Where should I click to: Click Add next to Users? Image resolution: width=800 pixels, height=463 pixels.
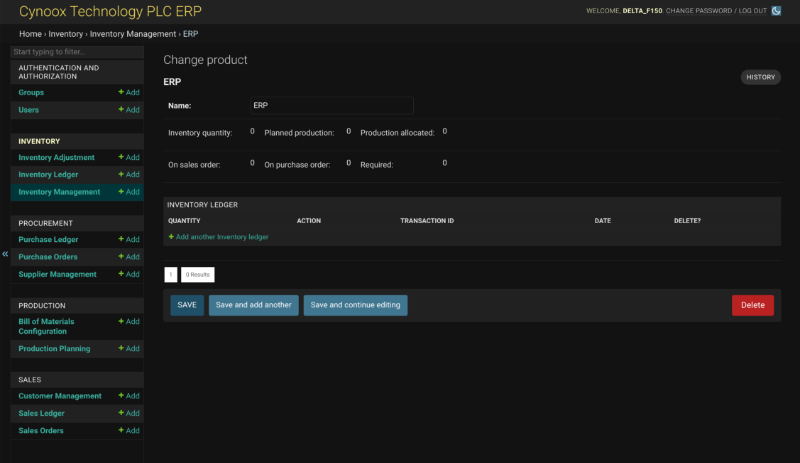129,110
